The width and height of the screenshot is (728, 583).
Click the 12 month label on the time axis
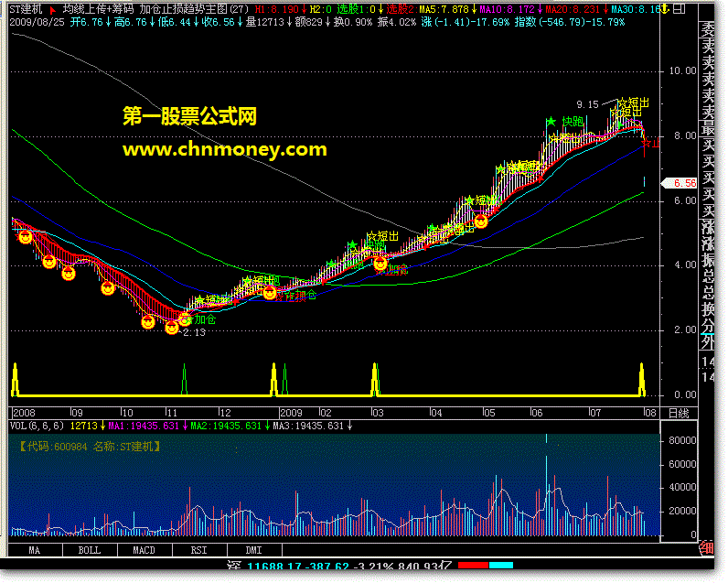[225, 413]
